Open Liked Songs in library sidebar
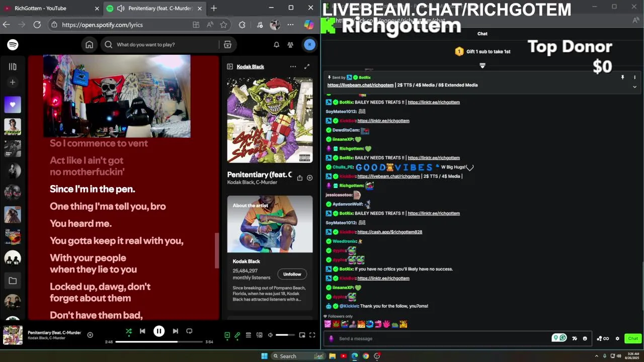 [x=13, y=105]
